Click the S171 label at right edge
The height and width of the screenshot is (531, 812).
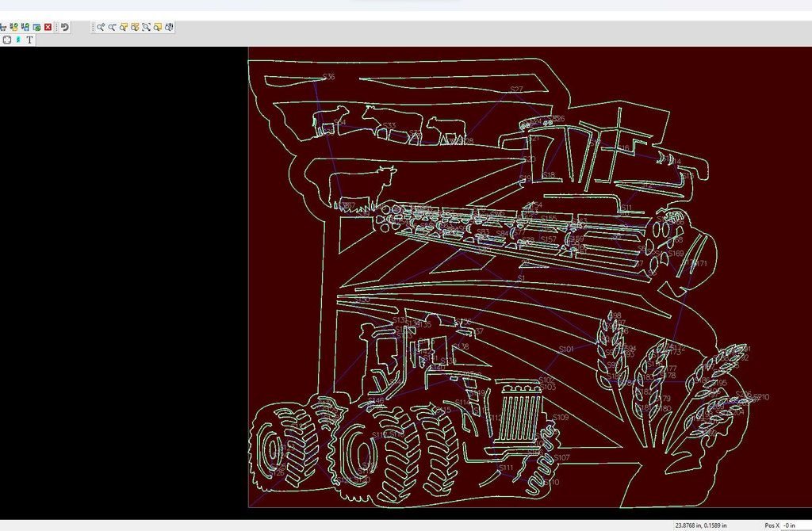pyautogui.click(x=699, y=264)
